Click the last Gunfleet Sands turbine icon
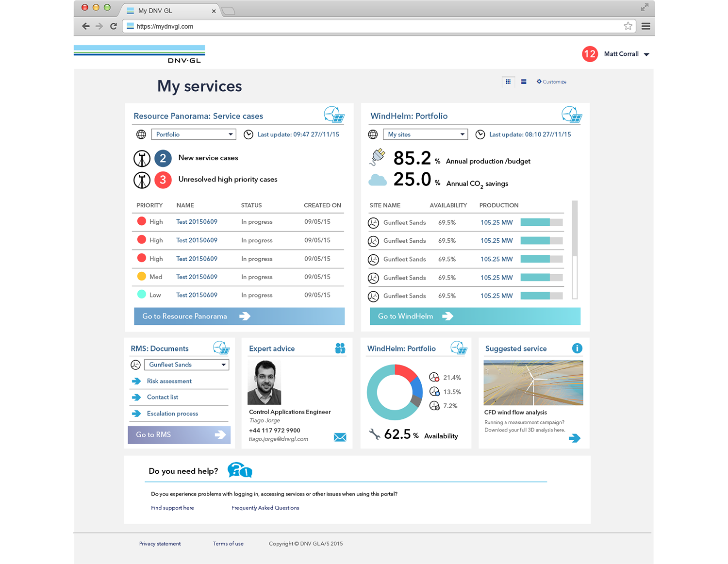This screenshot has width=728, height=564. coord(373,296)
